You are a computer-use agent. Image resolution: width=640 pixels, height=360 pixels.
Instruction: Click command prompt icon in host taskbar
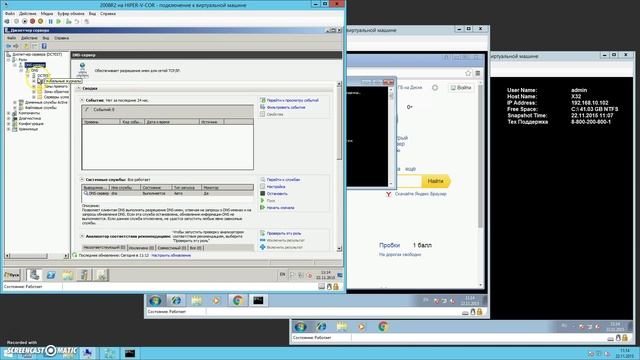pos(130,353)
